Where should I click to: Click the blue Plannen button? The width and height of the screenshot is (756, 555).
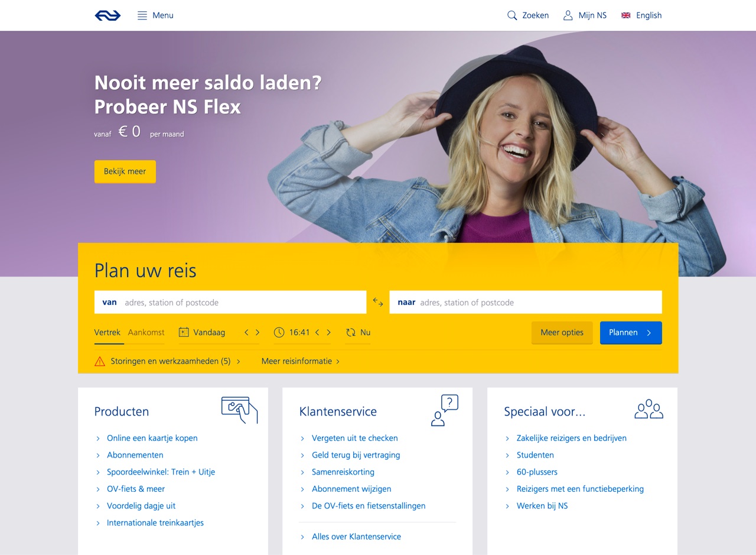[631, 332]
